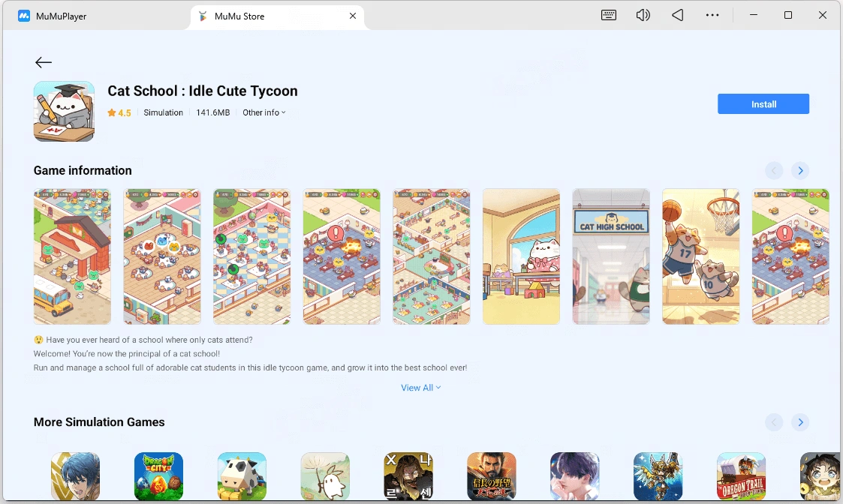
Task: Click the MuMuPlayer logo icon
Action: tap(24, 16)
